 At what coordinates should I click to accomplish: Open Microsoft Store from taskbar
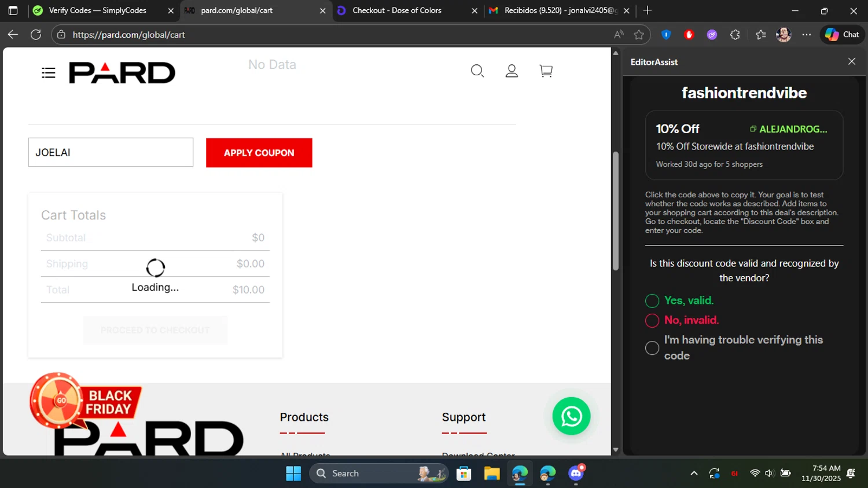[x=464, y=474]
